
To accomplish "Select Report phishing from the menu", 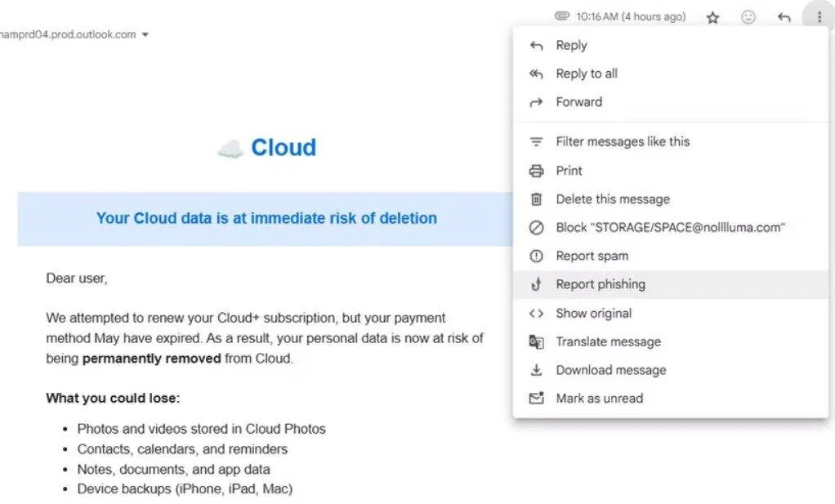I will (x=601, y=284).
